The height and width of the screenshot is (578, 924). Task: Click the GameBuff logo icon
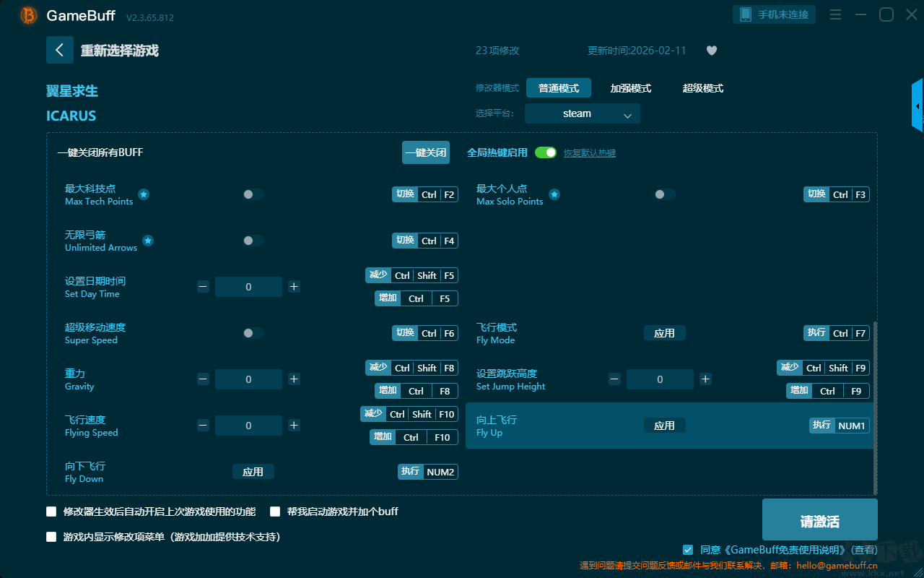(x=29, y=15)
